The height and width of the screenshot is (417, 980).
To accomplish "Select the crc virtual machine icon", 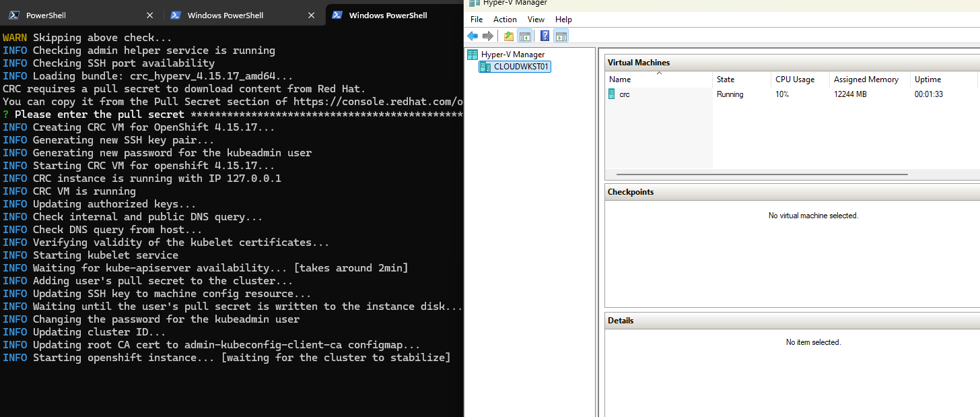I will pos(611,94).
